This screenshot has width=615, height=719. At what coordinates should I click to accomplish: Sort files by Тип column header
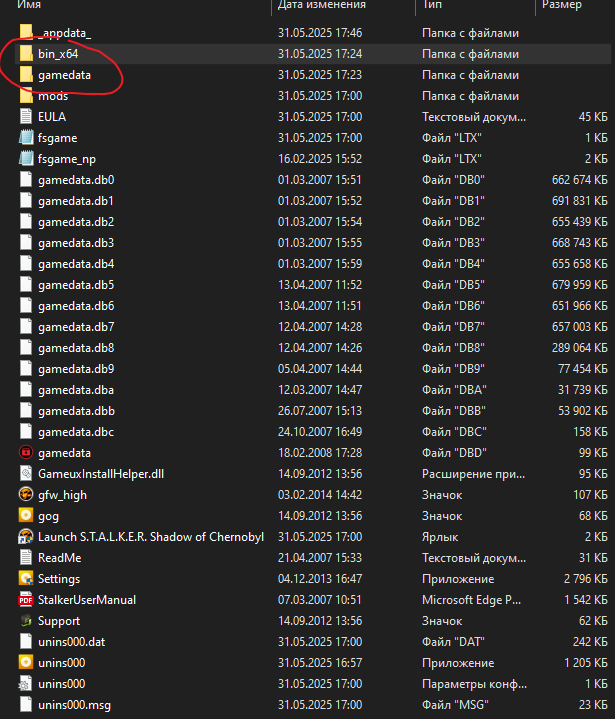pos(432,5)
